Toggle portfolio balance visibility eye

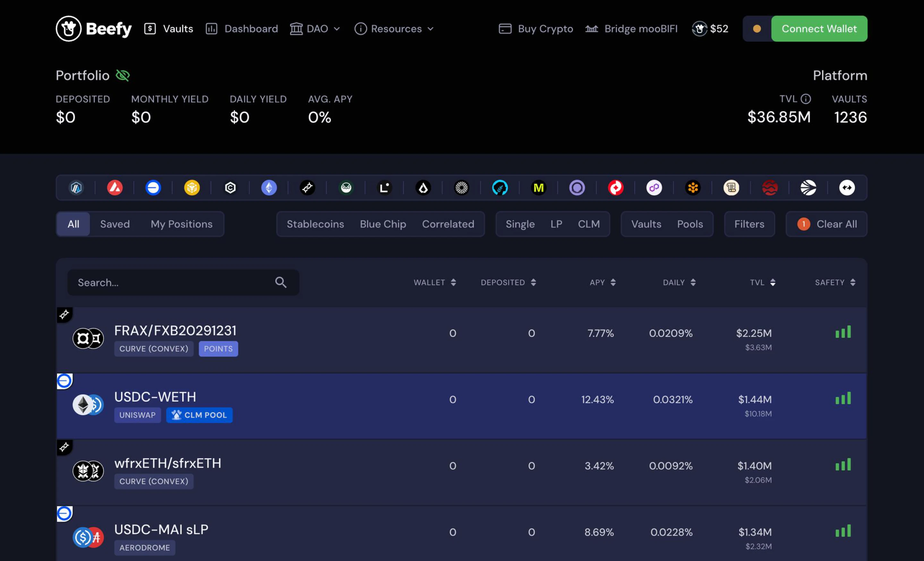coord(123,75)
